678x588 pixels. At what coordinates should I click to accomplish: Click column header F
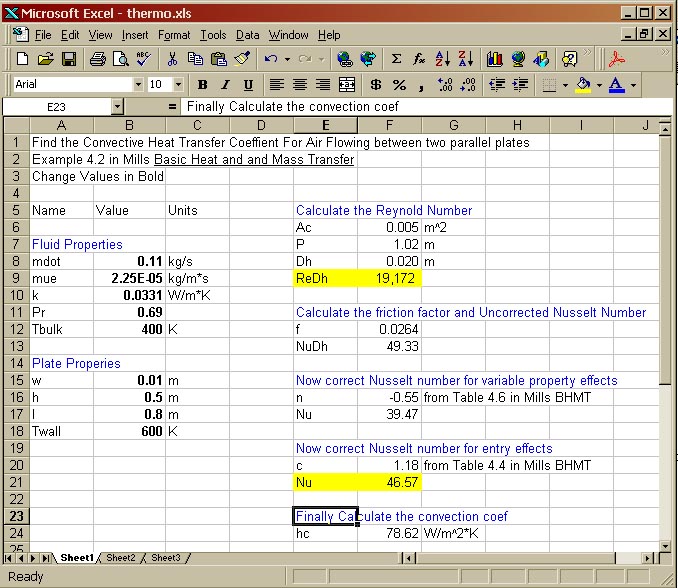tap(389, 125)
